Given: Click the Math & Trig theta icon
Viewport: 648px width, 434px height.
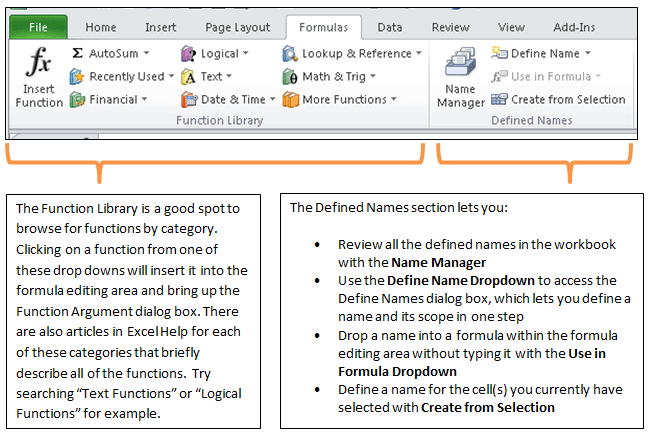Looking at the screenshot, I should (290, 76).
